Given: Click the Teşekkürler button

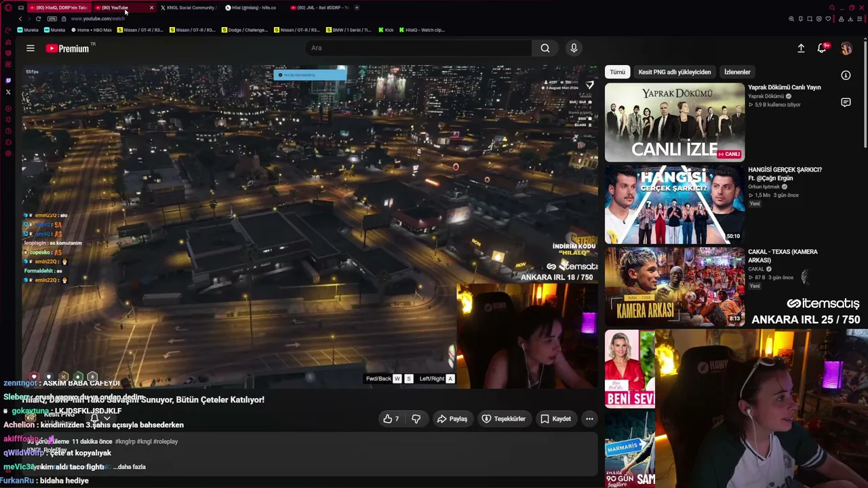Looking at the screenshot, I should click(x=503, y=419).
